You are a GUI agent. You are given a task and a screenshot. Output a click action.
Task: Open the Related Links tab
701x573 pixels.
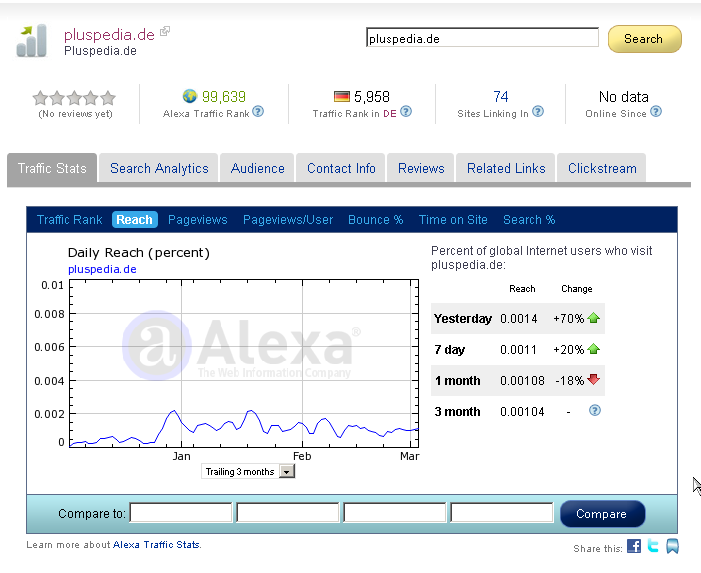(506, 168)
